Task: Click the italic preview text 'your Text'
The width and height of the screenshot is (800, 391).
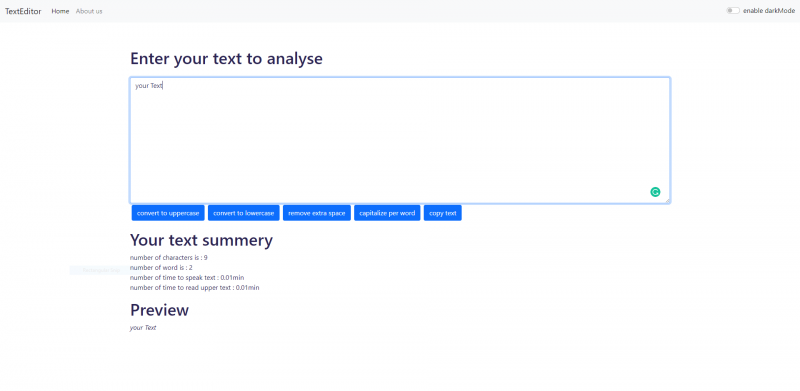Action: click(x=143, y=328)
